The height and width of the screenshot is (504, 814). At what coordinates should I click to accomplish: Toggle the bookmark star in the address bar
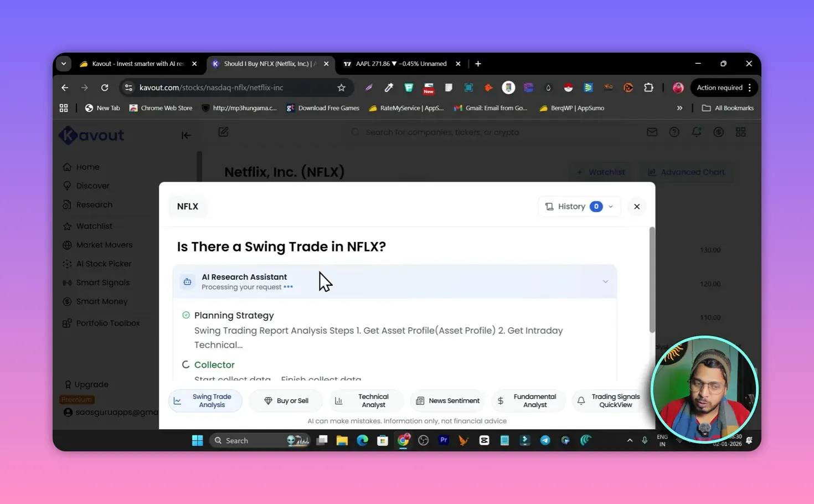click(342, 88)
